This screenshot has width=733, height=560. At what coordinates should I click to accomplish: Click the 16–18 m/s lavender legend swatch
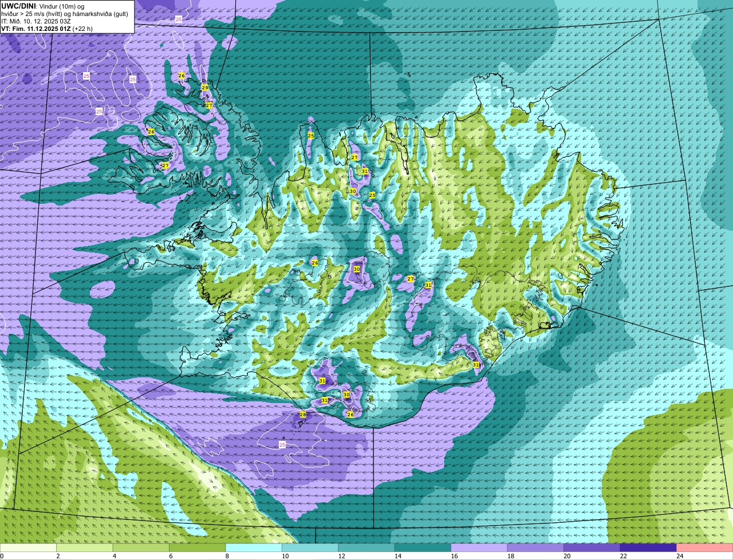tap(479, 547)
